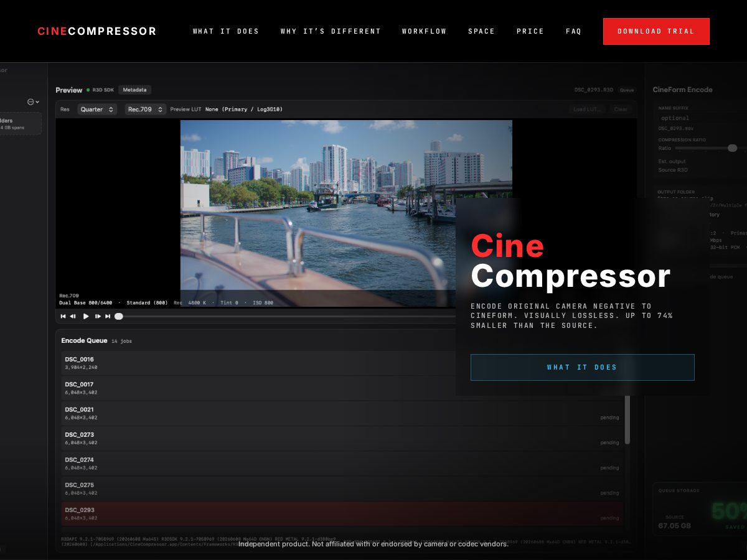
Task: Open the Res Quarter dropdown
Action: 97,109
